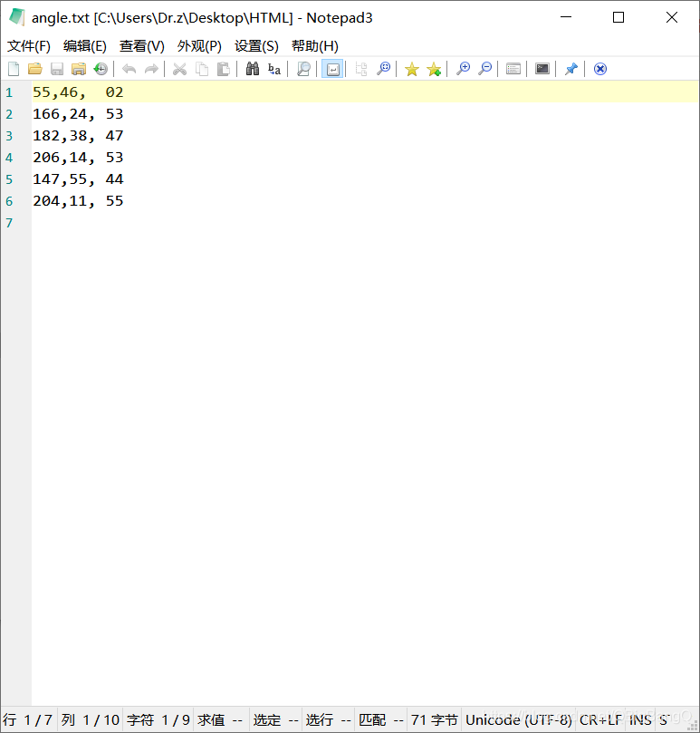Click the Save As toolbar icon
Viewport: 700px width, 733px height.
(79, 69)
